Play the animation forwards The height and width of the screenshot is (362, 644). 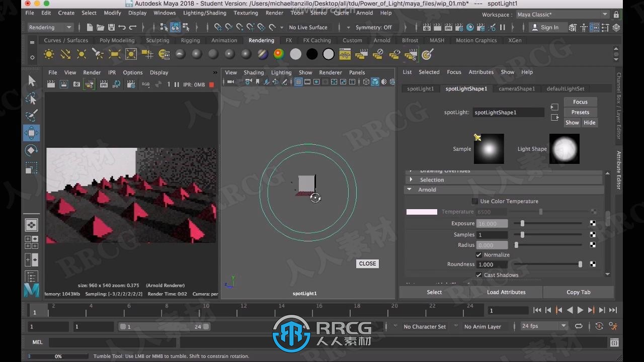pos(580,310)
